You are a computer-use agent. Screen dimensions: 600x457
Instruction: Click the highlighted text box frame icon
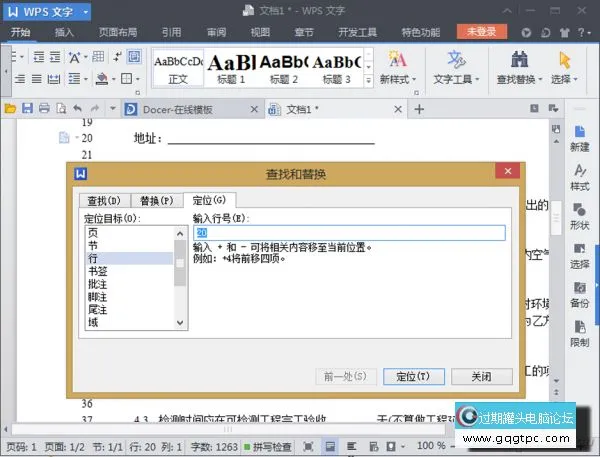(x=134, y=57)
